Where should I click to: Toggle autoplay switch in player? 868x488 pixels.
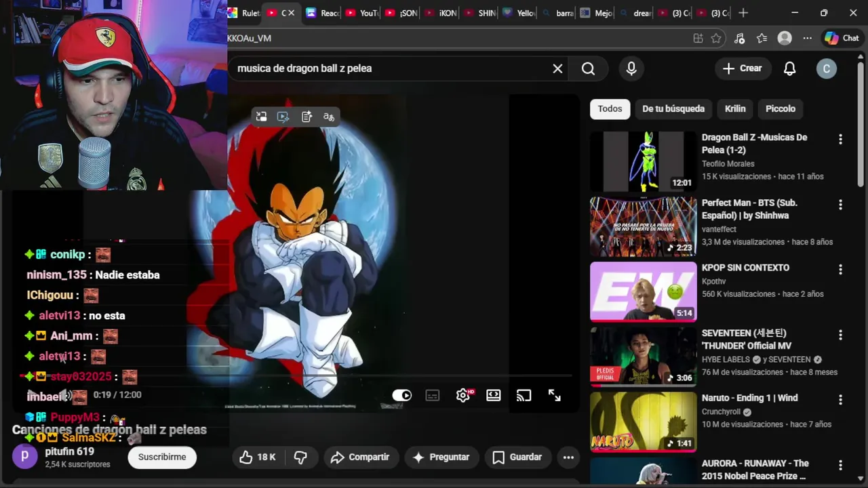tap(402, 395)
